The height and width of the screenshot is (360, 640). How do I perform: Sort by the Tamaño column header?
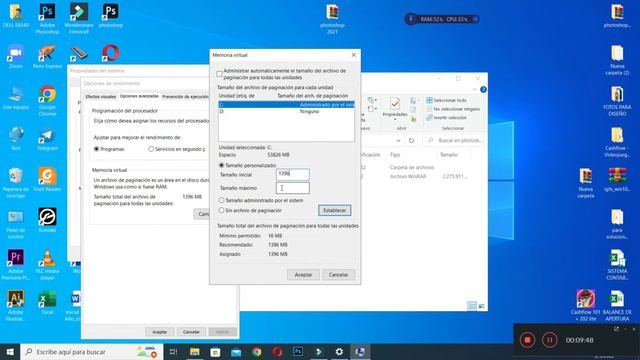449,155
